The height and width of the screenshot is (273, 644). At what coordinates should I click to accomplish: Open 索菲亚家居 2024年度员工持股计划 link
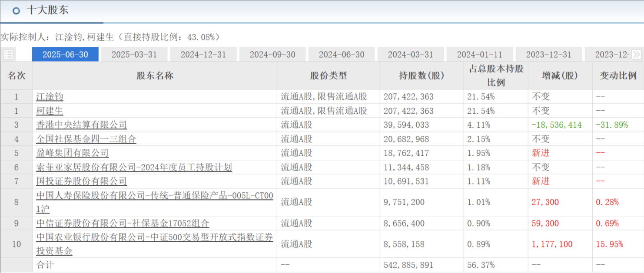(134, 167)
